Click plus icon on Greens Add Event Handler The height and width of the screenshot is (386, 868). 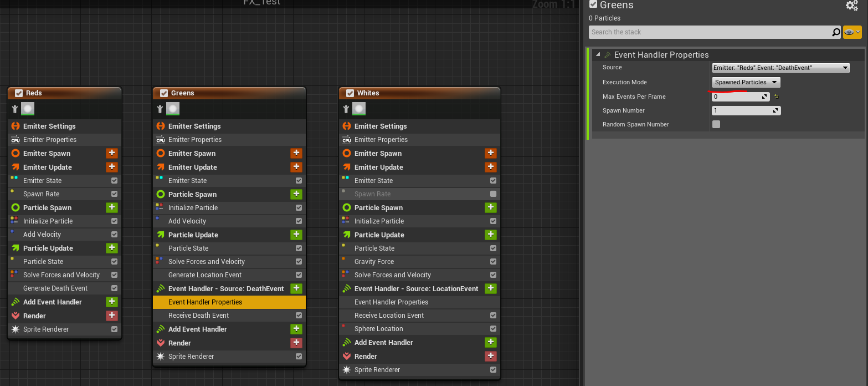click(x=296, y=329)
